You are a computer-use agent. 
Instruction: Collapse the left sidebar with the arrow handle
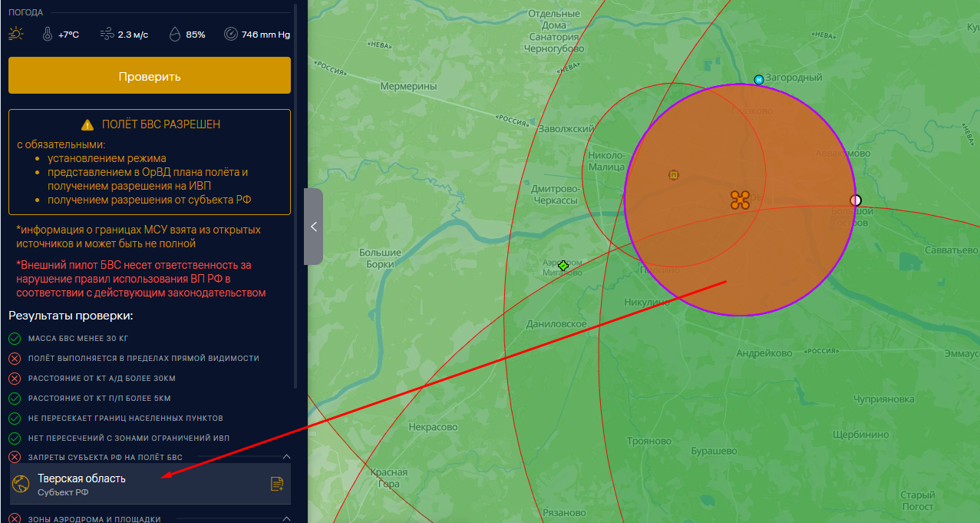point(313,227)
